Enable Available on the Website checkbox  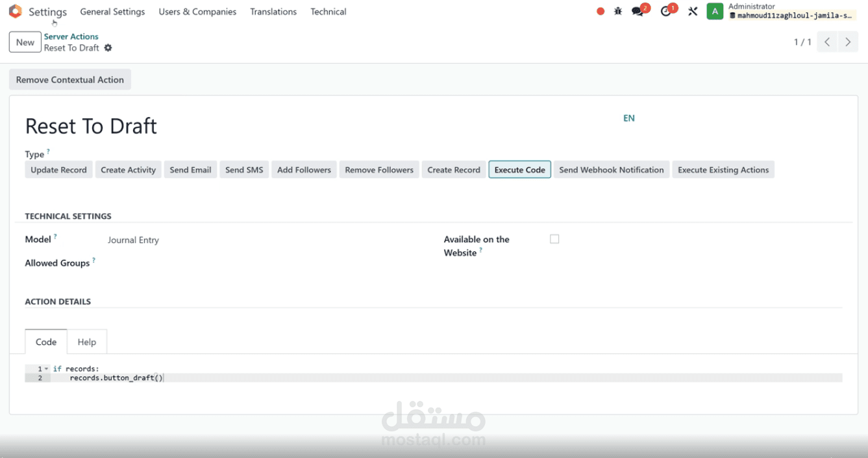pos(554,239)
